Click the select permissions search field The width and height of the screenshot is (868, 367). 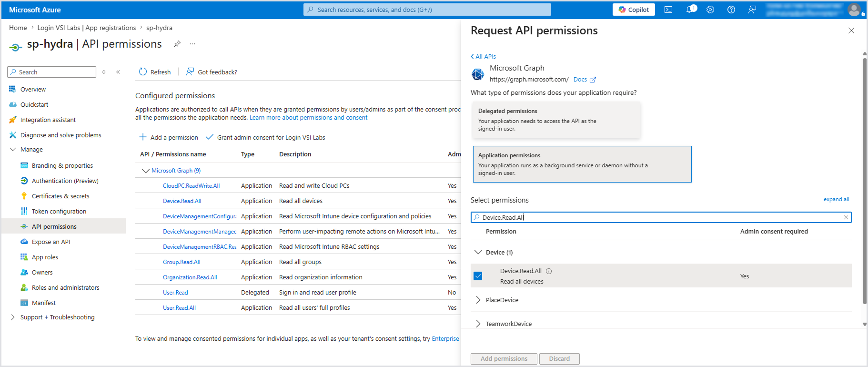pyautogui.click(x=661, y=217)
